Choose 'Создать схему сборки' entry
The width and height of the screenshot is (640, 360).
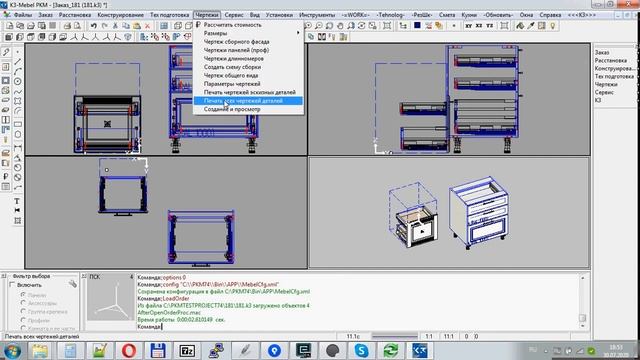pos(248,67)
